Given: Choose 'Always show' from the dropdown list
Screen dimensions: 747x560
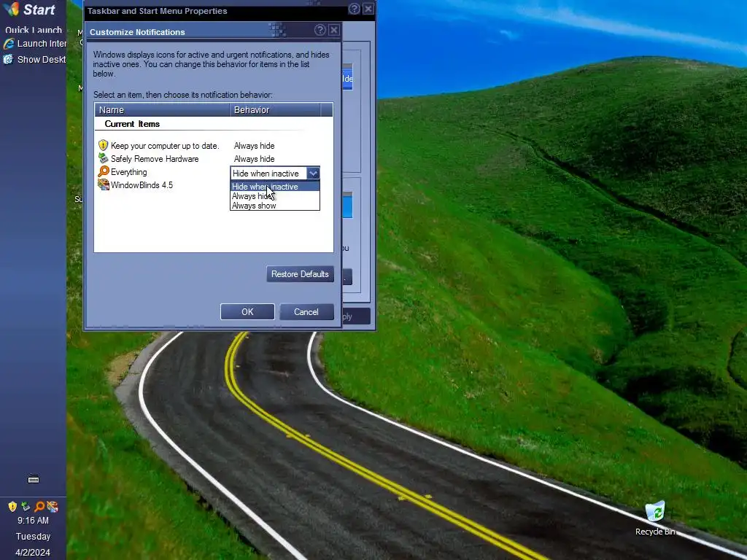Looking at the screenshot, I should (275, 206).
